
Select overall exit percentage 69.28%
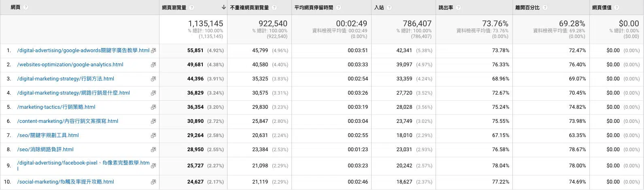(x=572, y=23)
